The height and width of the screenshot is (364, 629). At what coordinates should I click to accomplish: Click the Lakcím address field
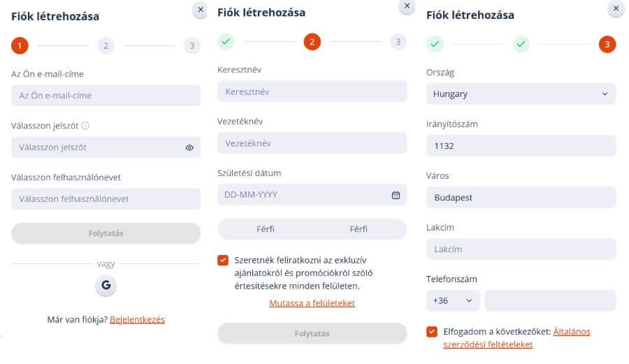(521, 249)
